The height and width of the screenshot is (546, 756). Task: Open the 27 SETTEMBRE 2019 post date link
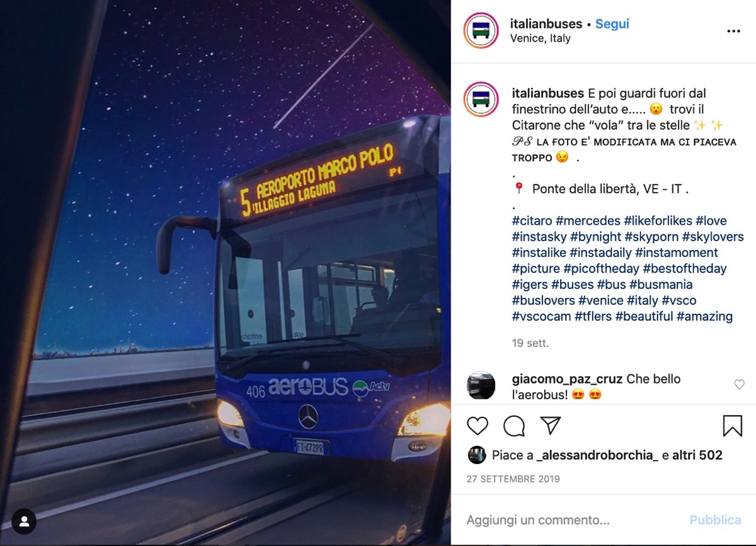pos(513,479)
